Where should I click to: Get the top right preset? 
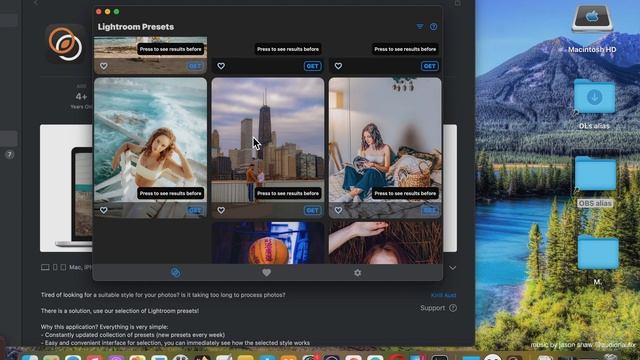coord(430,66)
